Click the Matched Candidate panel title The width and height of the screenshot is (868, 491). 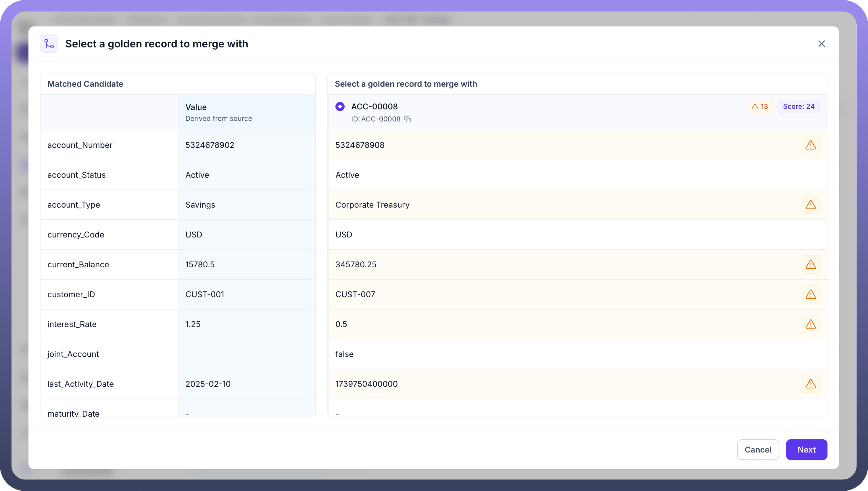85,84
